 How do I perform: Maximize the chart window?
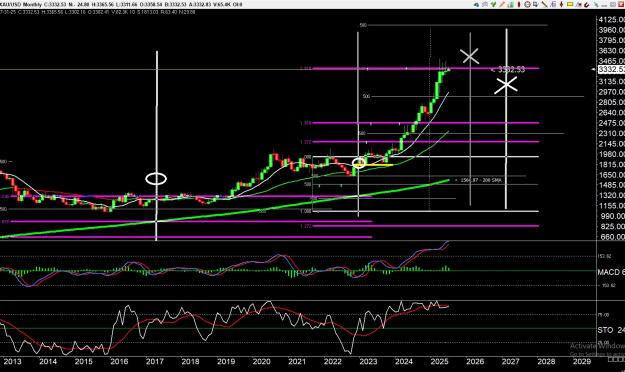[x=613, y=5]
